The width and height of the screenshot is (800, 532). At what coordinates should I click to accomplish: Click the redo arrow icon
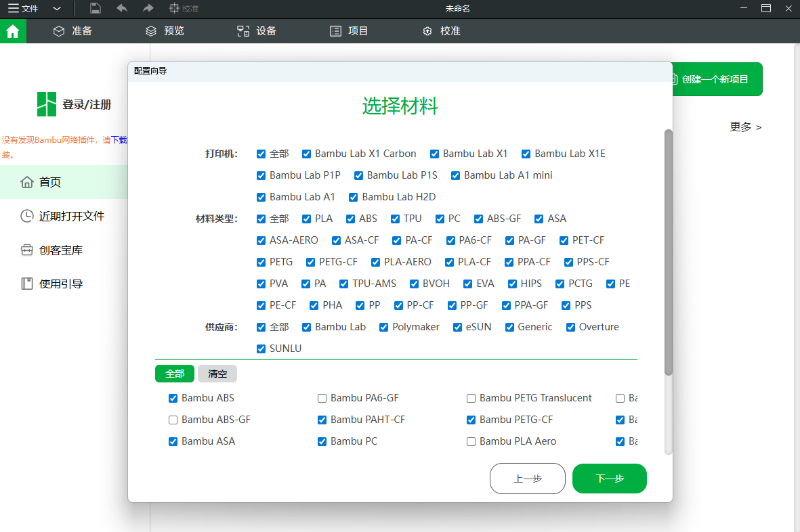(148, 8)
